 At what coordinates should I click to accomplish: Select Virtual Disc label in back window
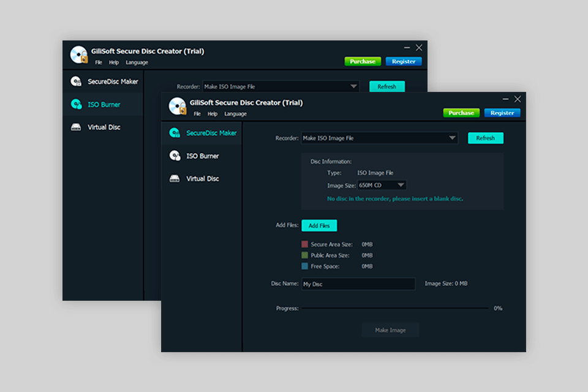click(104, 127)
